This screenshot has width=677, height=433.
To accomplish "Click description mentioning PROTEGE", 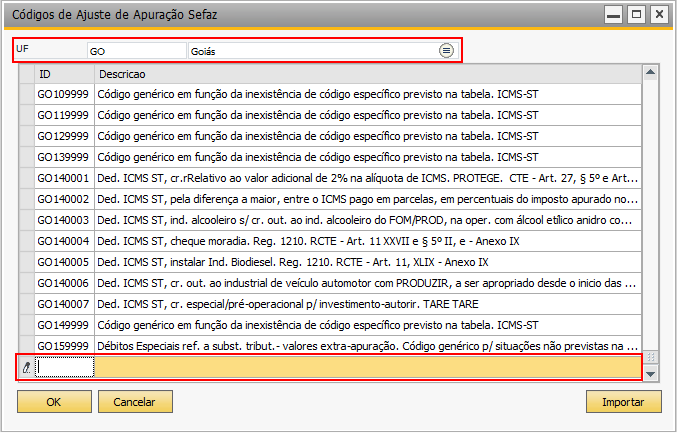I will click(x=367, y=178).
